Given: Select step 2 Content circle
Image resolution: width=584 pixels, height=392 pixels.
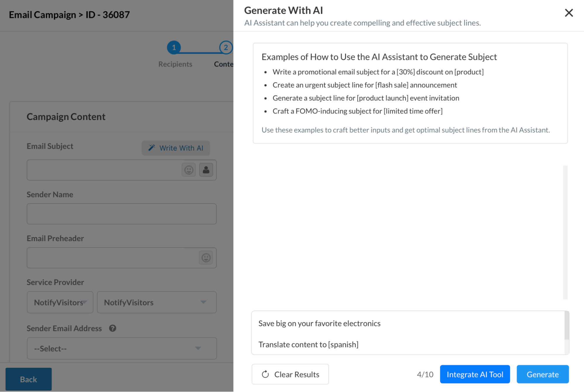Looking at the screenshot, I should point(226,47).
